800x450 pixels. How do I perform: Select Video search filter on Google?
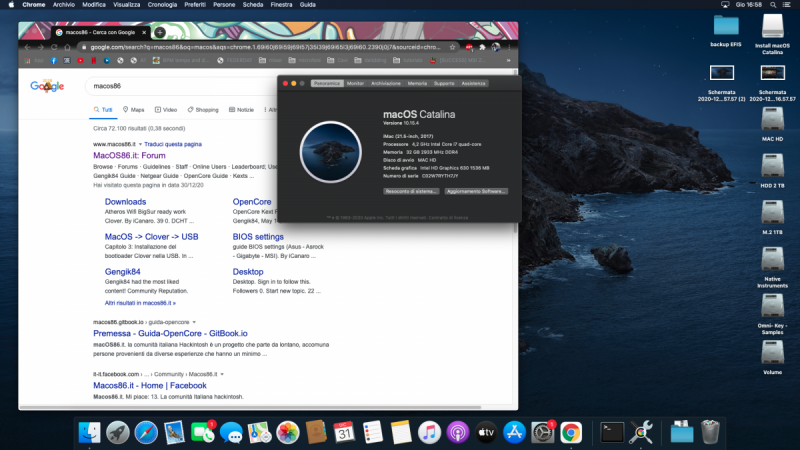[x=166, y=110]
